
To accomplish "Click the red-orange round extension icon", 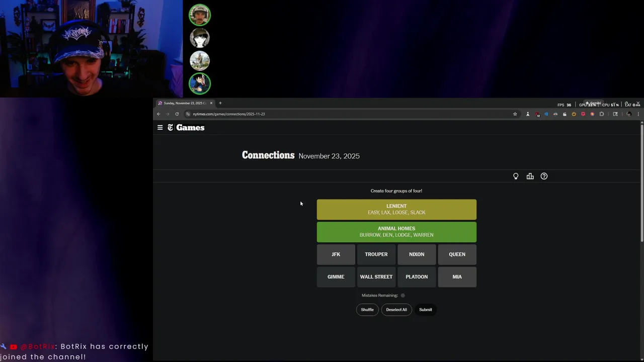I will [592, 114].
